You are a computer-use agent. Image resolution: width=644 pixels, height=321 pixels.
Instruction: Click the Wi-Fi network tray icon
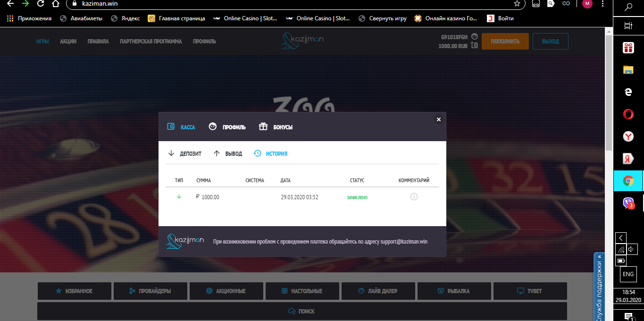tap(621, 249)
